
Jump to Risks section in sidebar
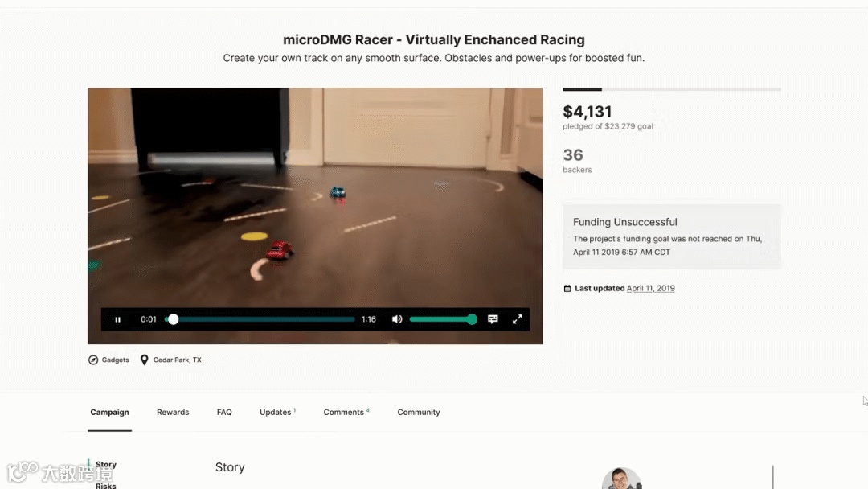pyautogui.click(x=106, y=486)
